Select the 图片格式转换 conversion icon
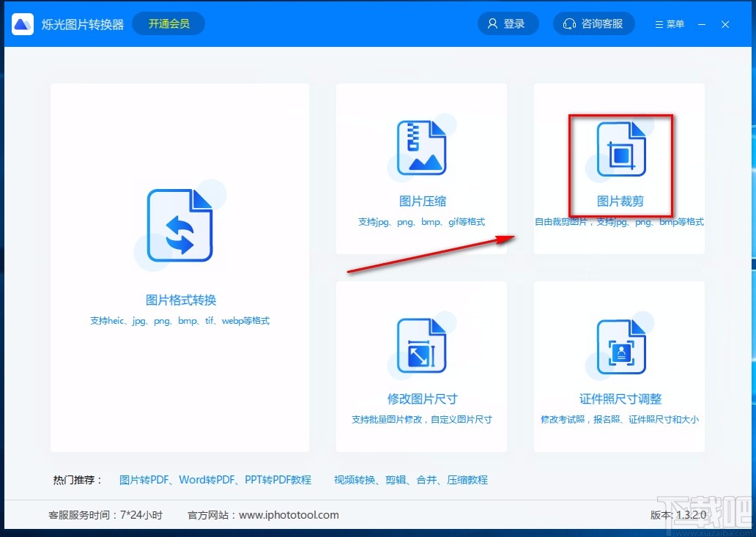This screenshot has height=537, width=756. click(x=179, y=225)
